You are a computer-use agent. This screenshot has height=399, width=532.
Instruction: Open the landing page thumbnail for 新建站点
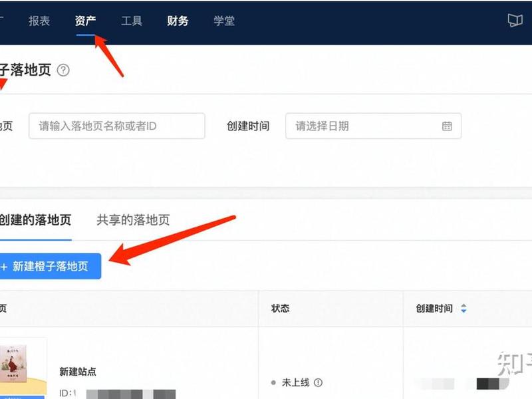click(23, 368)
